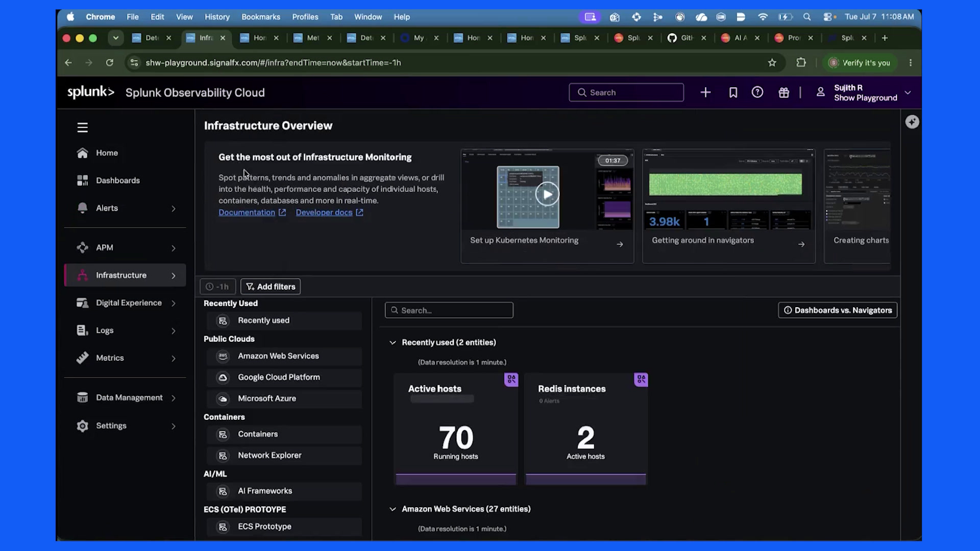
Task: Click the Add filters button
Action: point(271,287)
